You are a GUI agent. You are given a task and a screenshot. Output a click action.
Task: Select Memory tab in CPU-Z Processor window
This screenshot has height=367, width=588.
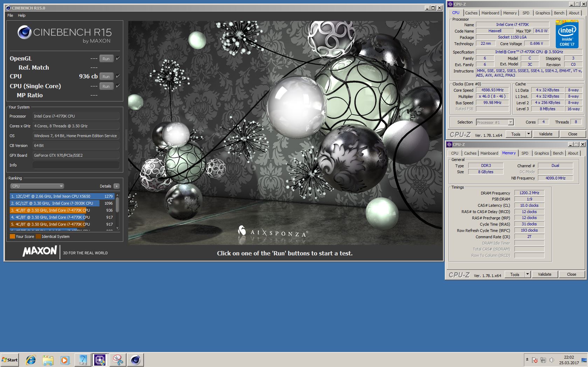tap(510, 13)
